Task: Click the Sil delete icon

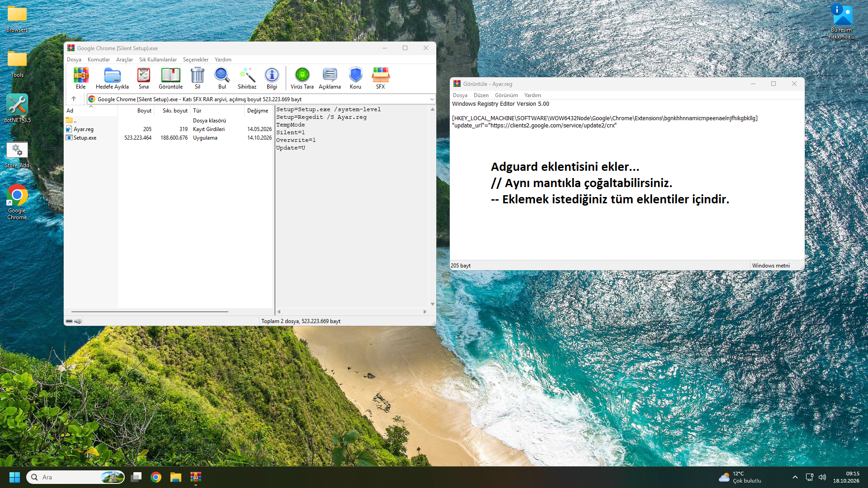Action: (x=198, y=78)
